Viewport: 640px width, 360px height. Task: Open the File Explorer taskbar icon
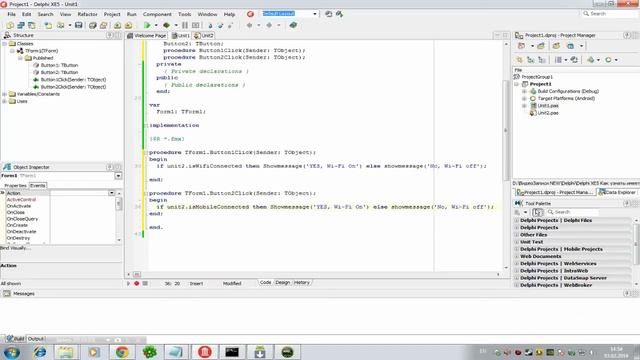[x=65, y=352]
